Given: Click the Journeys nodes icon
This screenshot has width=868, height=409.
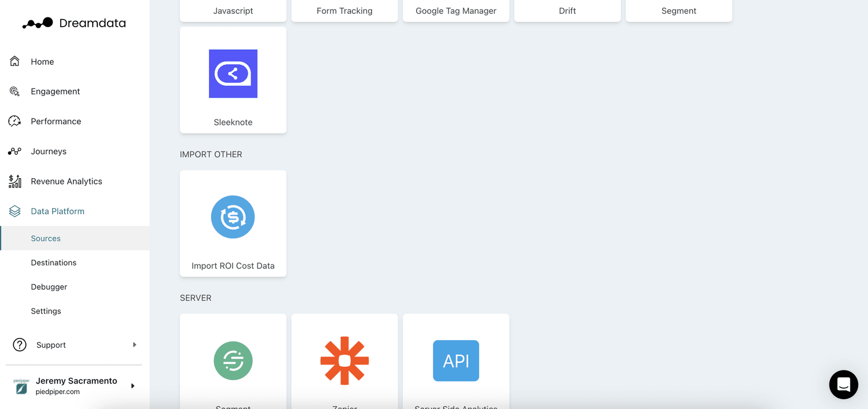Looking at the screenshot, I should coord(15,152).
